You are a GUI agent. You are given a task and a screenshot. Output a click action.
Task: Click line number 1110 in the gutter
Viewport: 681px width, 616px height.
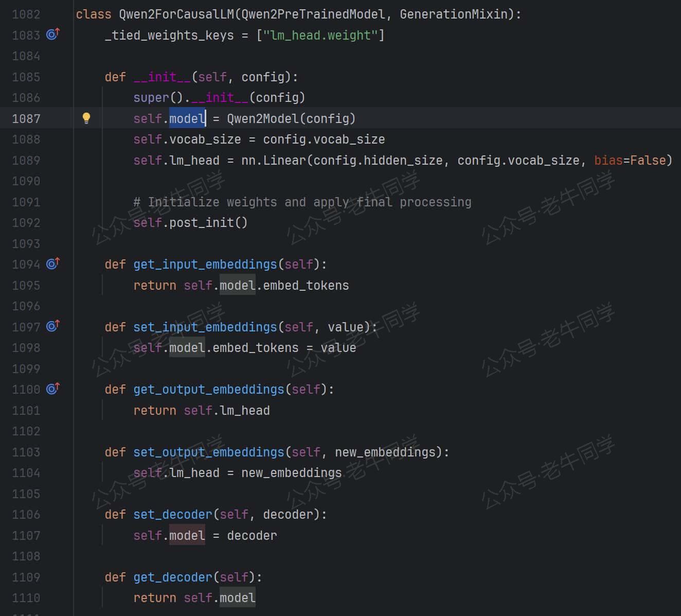tap(26, 598)
